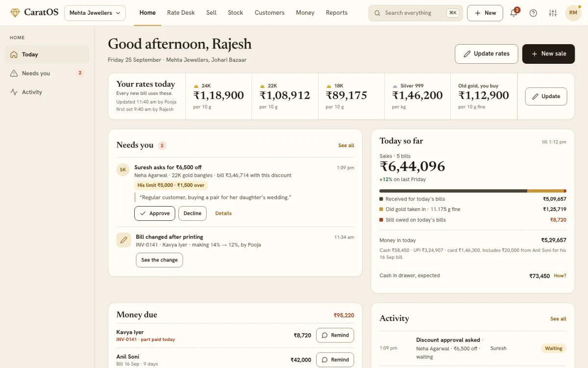Screen dimensions: 588x368
Task: Go to the Home tab
Action: pyautogui.click(x=147, y=13)
